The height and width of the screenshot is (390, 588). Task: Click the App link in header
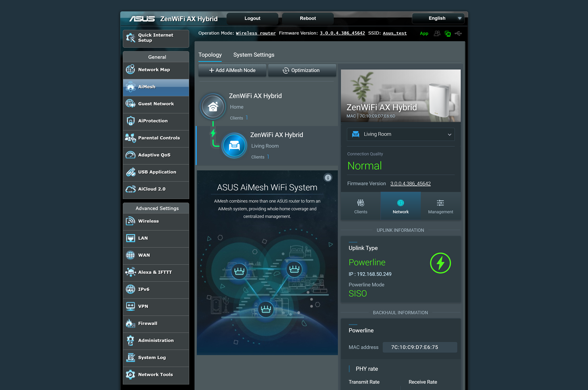click(424, 33)
